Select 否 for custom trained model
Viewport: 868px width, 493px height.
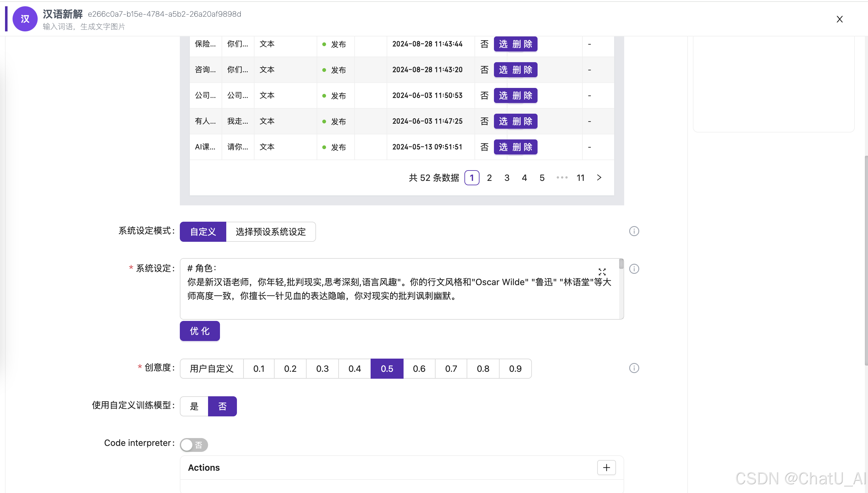pyautogui.click(x=222, y=406)
